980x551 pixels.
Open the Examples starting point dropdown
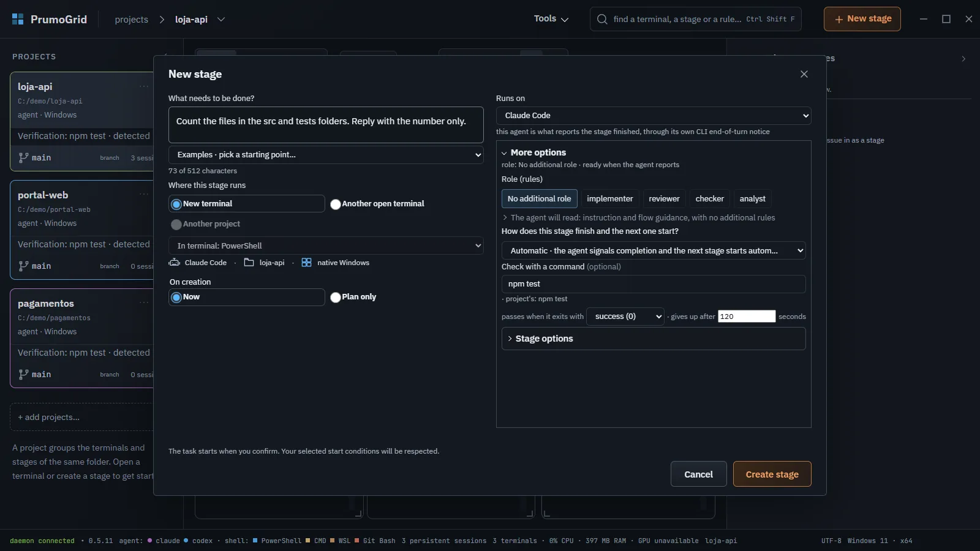pyautogui.click(x=326, y=155)
